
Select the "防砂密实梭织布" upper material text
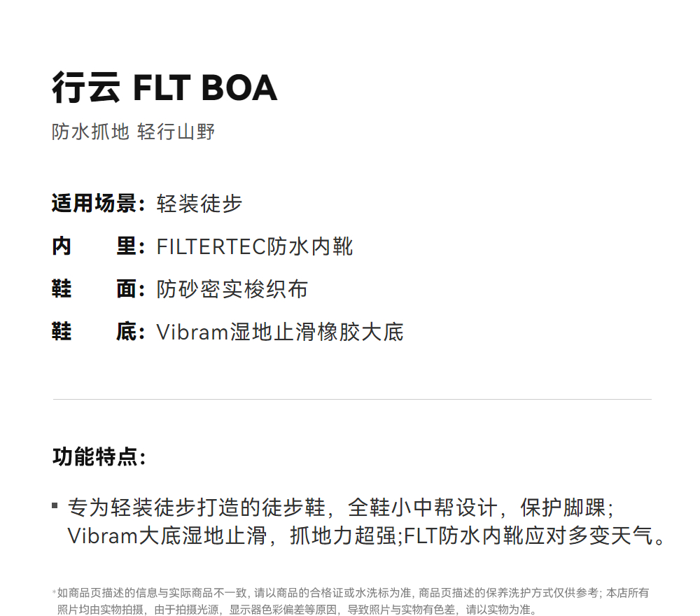(232, 289)
